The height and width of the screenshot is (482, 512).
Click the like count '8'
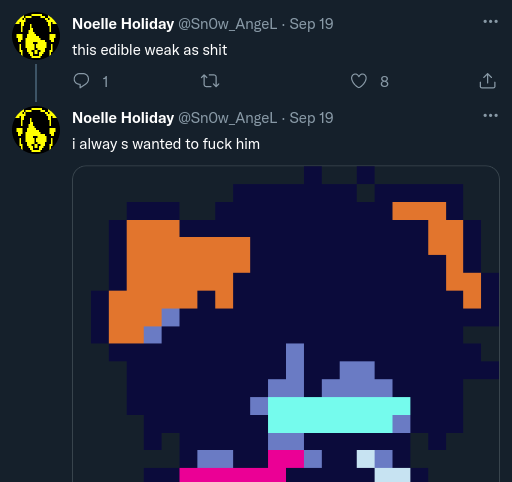coord(384,82)
